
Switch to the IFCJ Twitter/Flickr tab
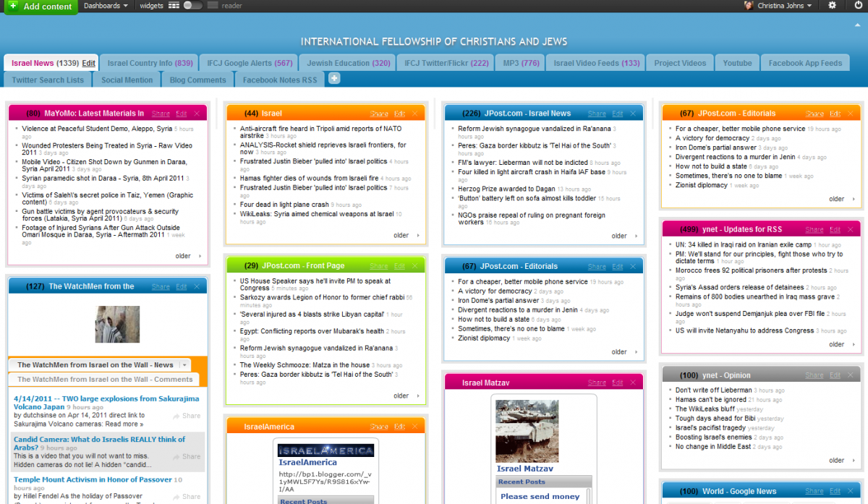point(446,63)
